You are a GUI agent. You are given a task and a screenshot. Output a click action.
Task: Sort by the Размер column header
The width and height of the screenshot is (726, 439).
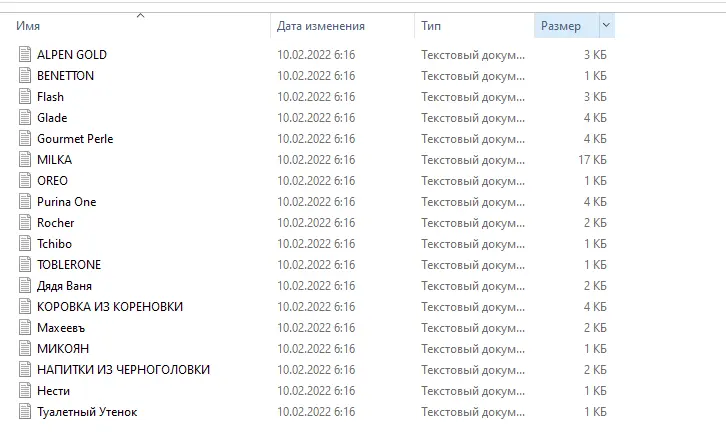pos(561,26)
